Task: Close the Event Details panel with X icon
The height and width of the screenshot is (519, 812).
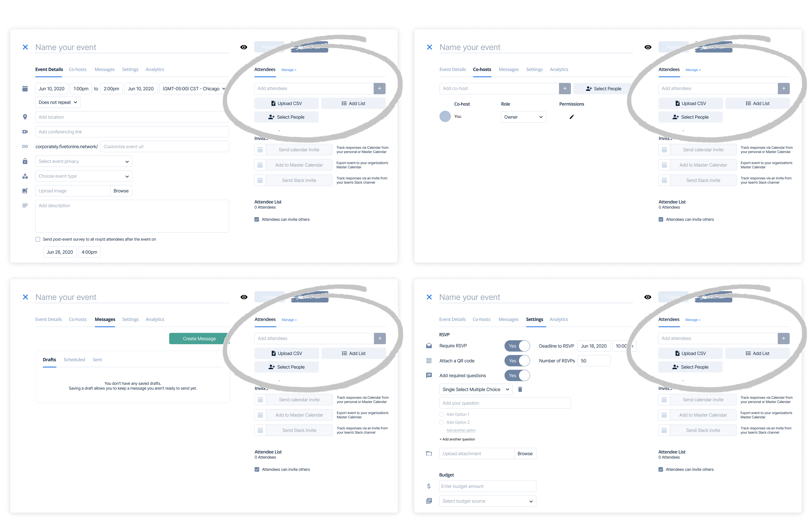Action: (25, 47)
